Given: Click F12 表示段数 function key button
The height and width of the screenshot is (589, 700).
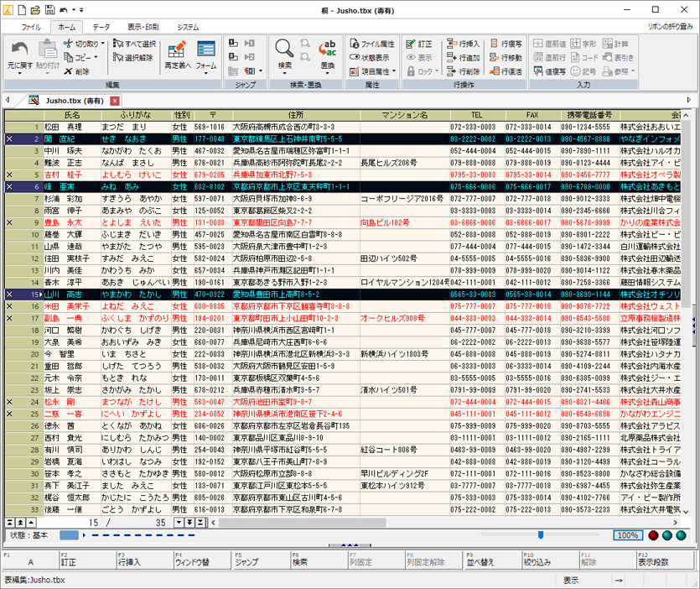Looking at the screenshot, I should point(665,560).
